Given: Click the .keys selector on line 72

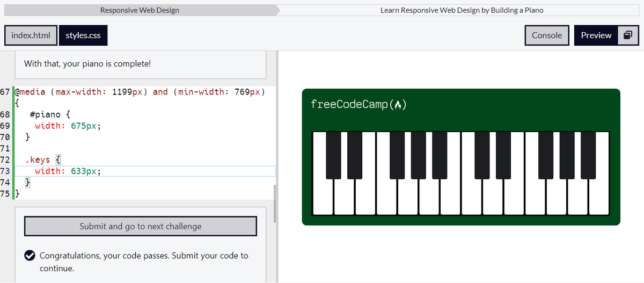Looking at the screenshot, I should 38,159.
